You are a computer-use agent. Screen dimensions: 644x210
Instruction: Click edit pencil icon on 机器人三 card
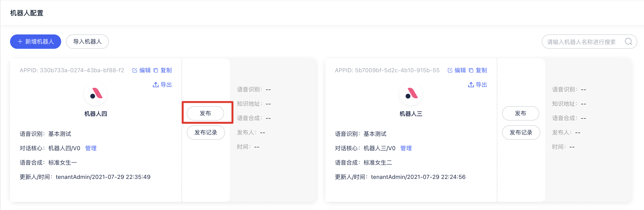(450, 70)
